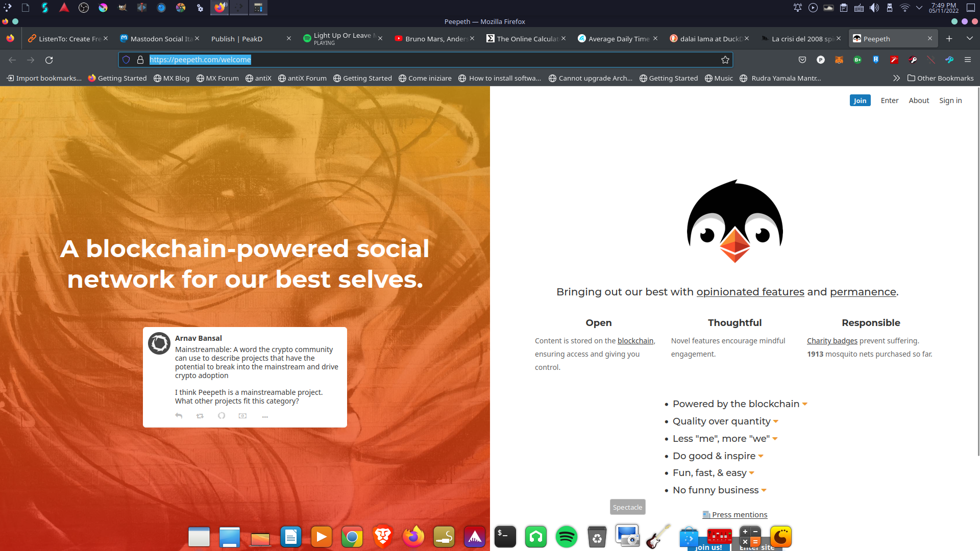Open the 'blockchain' link under Open
The width and height of the screenshot is (980, 551).
coord(635,341)
